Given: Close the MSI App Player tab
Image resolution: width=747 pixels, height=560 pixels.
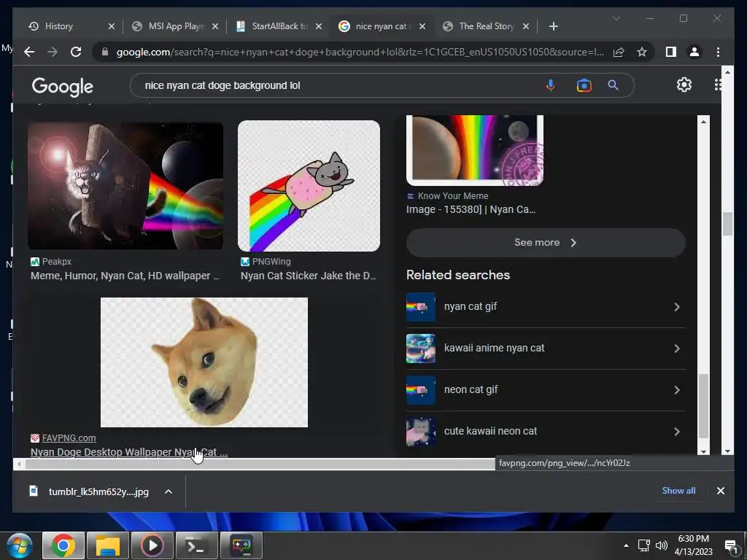Looking at the screenshot, I should click(215, 26).
